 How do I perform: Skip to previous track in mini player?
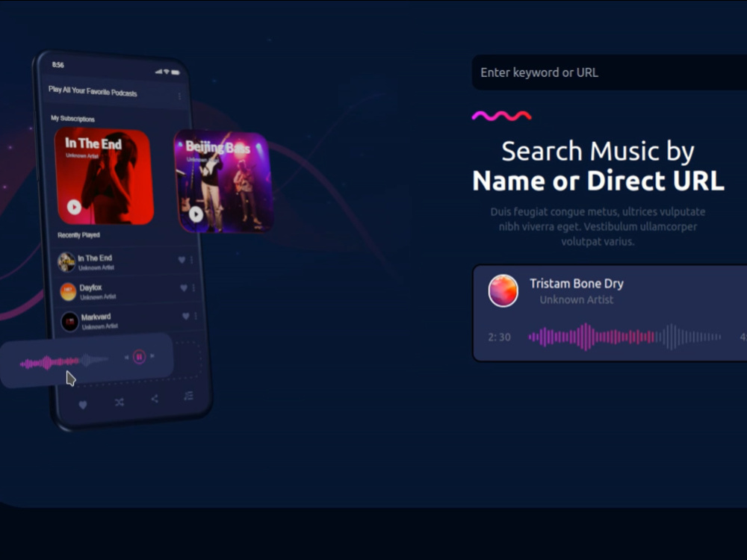point(126,357)
